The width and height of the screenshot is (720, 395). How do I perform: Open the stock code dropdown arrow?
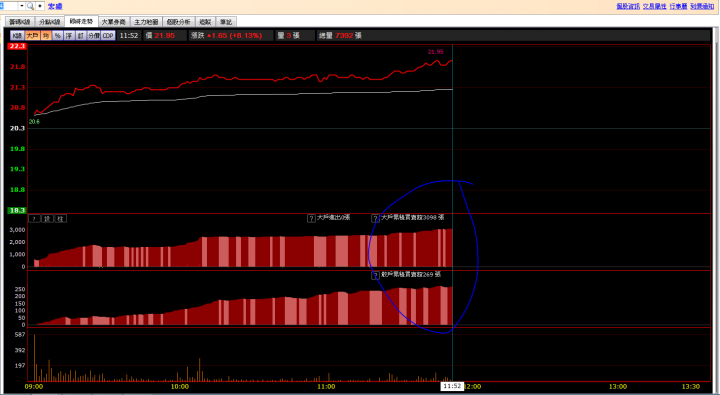[x=22, y=6]
